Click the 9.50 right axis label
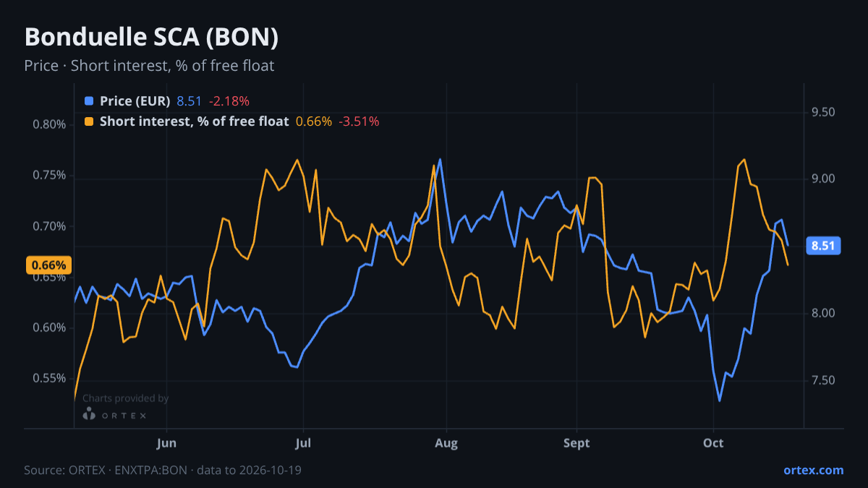 point(823,112)
